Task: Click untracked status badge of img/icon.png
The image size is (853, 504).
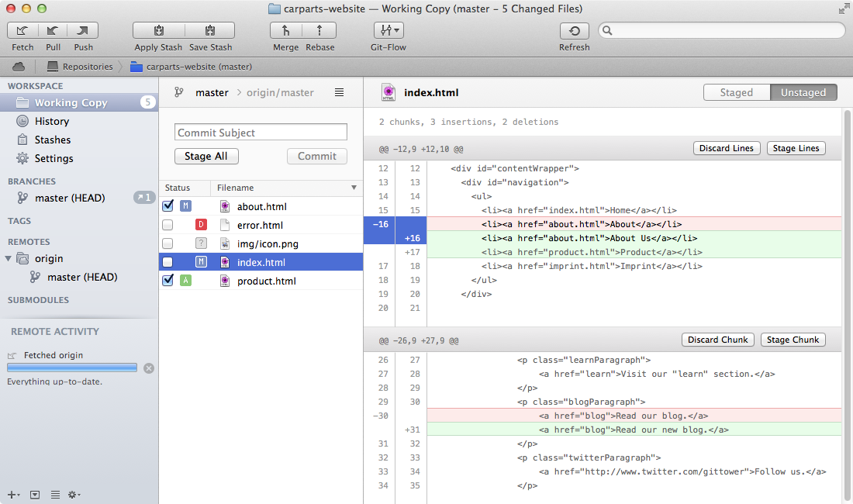Action: (201, 243)
